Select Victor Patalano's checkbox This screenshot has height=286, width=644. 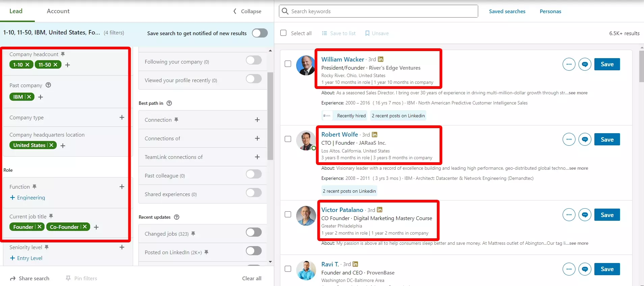click(x=288, y=214)
